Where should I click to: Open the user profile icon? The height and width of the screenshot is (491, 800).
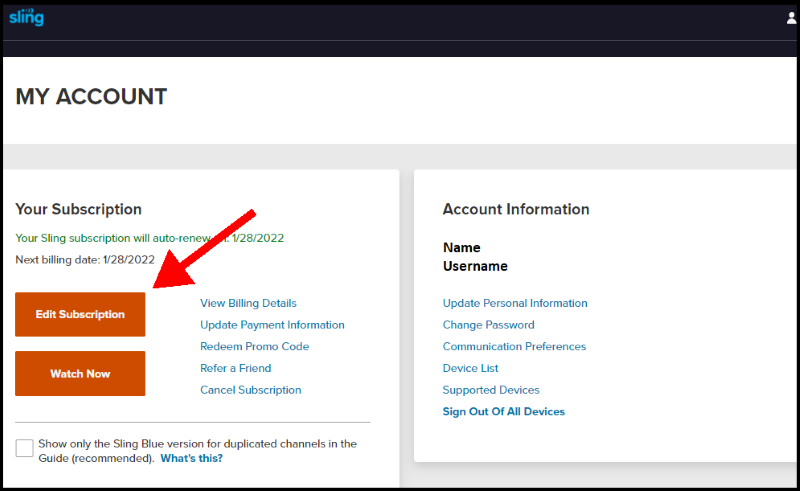pos(791,18)
